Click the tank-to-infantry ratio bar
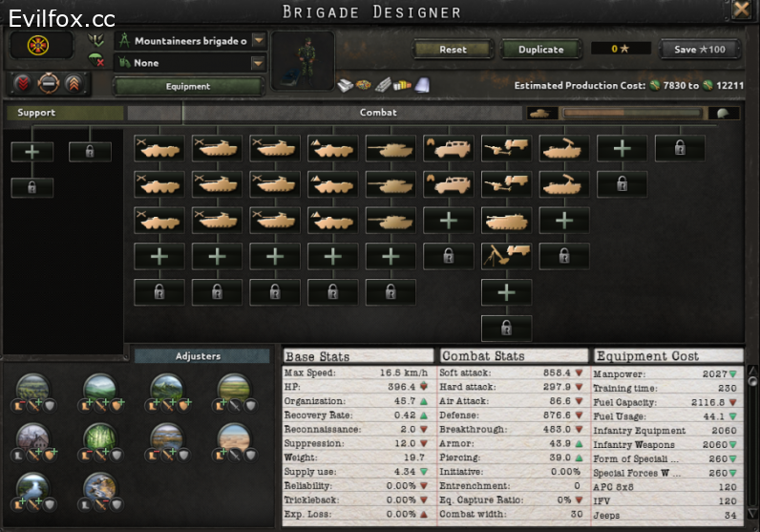This screenshot has height=532, width=760. click(x=632, y=113)
